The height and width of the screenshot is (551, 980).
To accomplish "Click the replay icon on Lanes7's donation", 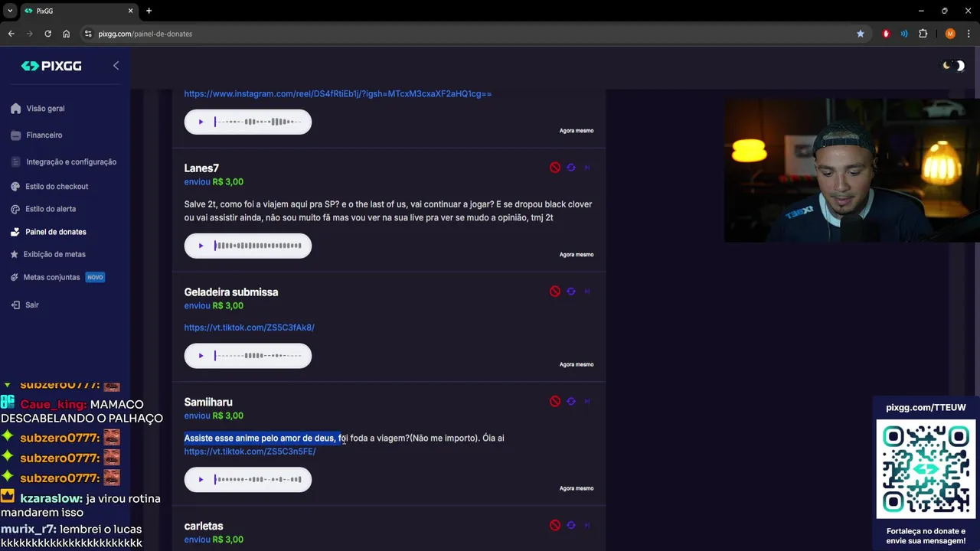I will [x=571, y=168].
